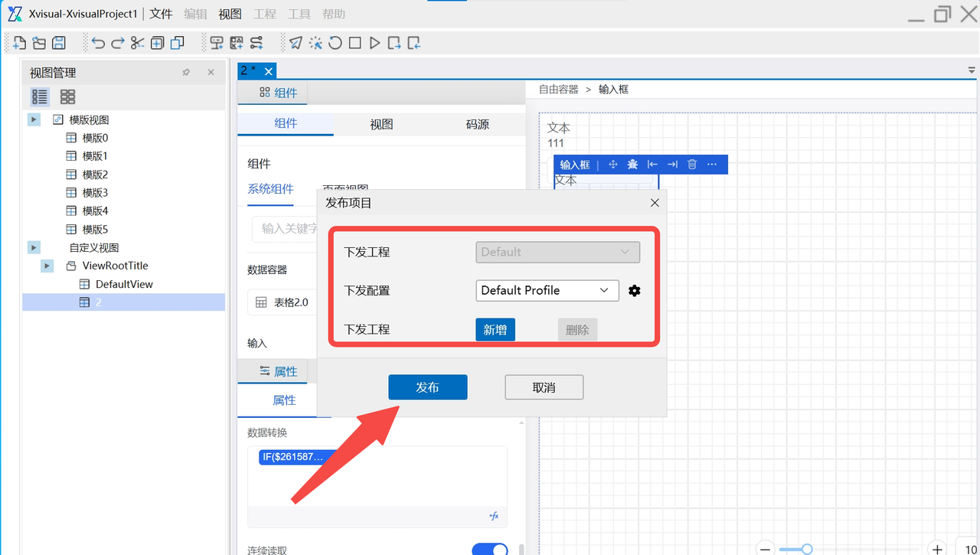Screen dimensions: 980x555
Task: Click the save toolbar icon
Action: click(59, 43)
